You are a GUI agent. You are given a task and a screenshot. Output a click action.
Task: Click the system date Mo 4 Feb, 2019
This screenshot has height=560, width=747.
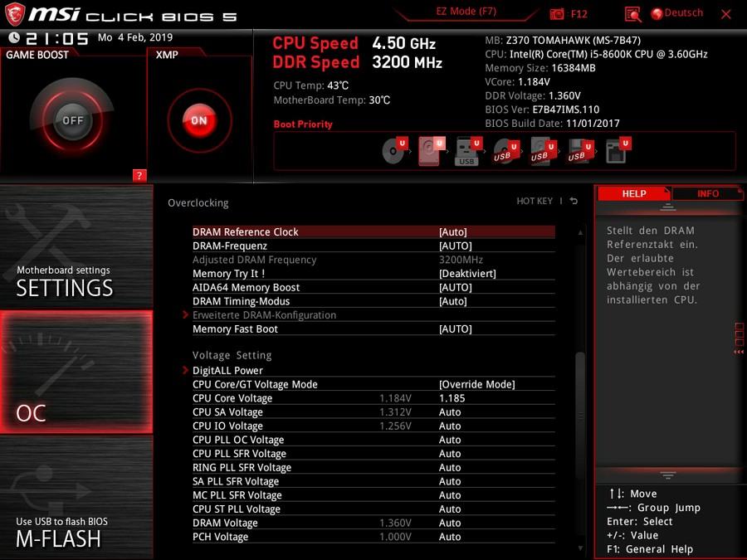coord(135,37)
